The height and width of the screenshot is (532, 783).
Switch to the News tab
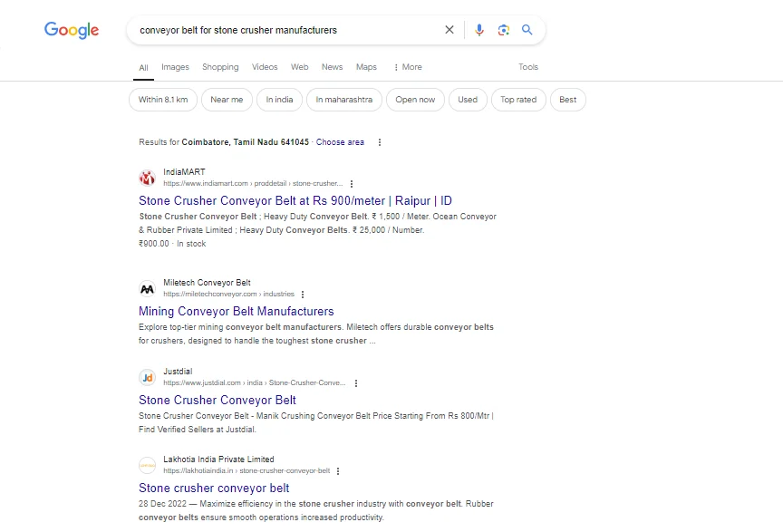(332, 67)
